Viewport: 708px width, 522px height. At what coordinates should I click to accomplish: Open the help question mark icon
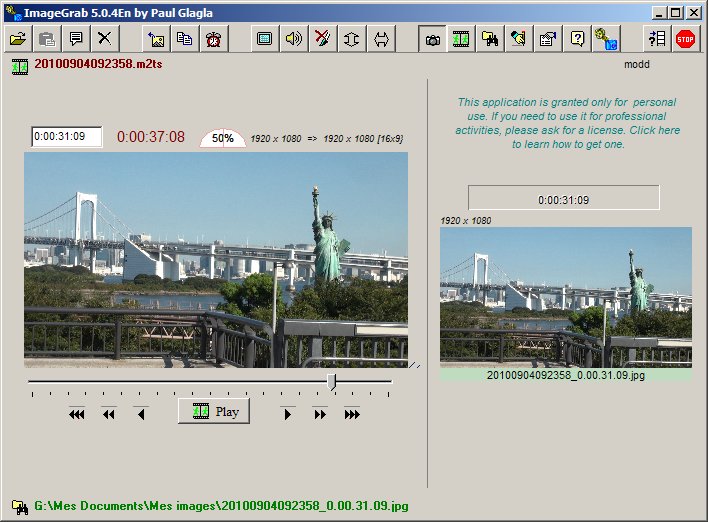(x=577, y=39)
